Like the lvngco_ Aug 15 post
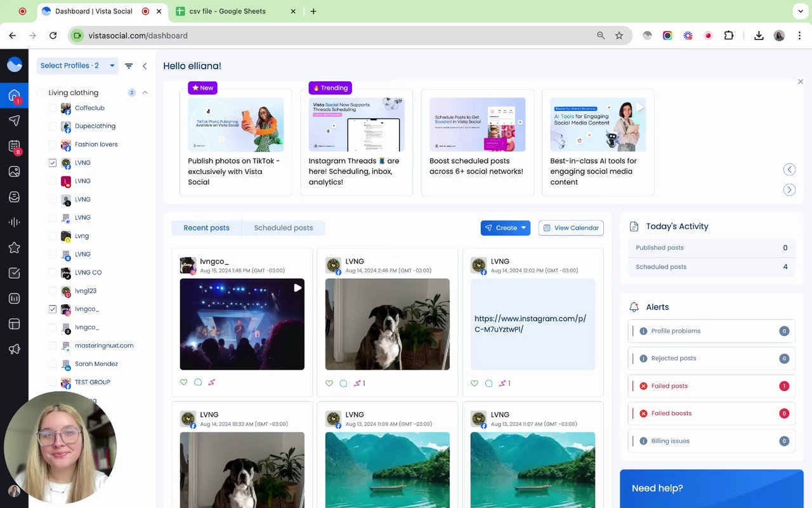The image size is (812, 508). [x=184, y=382]
